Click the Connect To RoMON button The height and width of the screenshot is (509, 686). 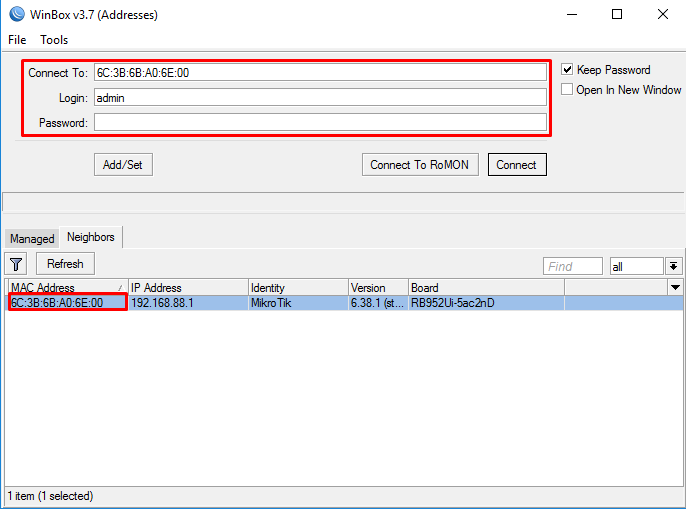(x=420, y=165)
